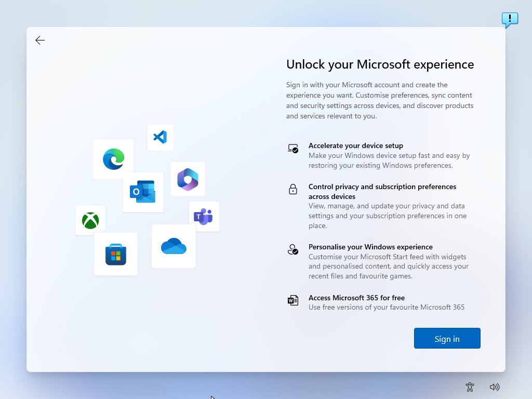Open the notification alert in the top corner
Image resolution: width=532 pixels, height=399 pixels.
[x=510, y=20]
